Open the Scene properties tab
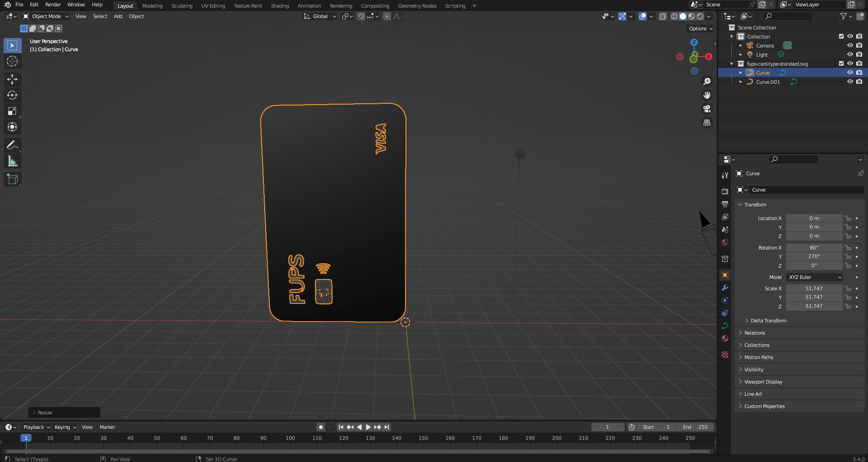 pos(725,230)
